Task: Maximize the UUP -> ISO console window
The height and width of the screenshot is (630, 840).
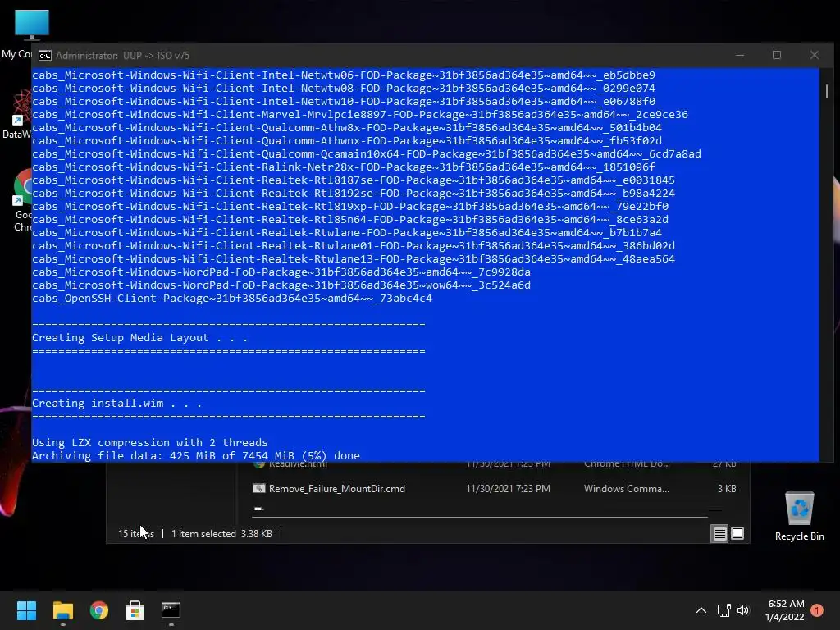Action: coord(777,55)
